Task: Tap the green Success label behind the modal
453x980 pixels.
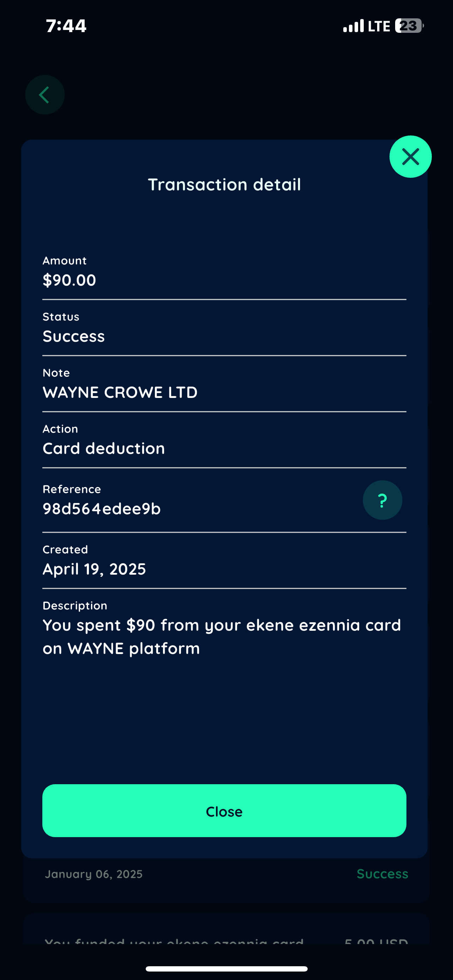Action: 382,874
